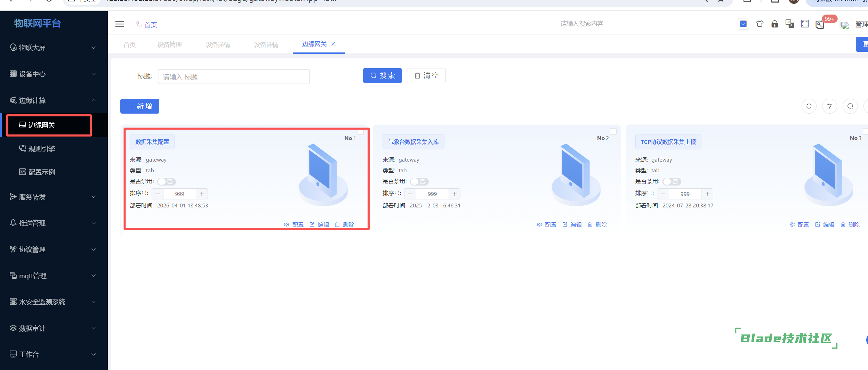Viewport: 868px width, 370px height.
Task: Expand the 设备中心 sidebar menu
Action: click(x=52, y=74)
